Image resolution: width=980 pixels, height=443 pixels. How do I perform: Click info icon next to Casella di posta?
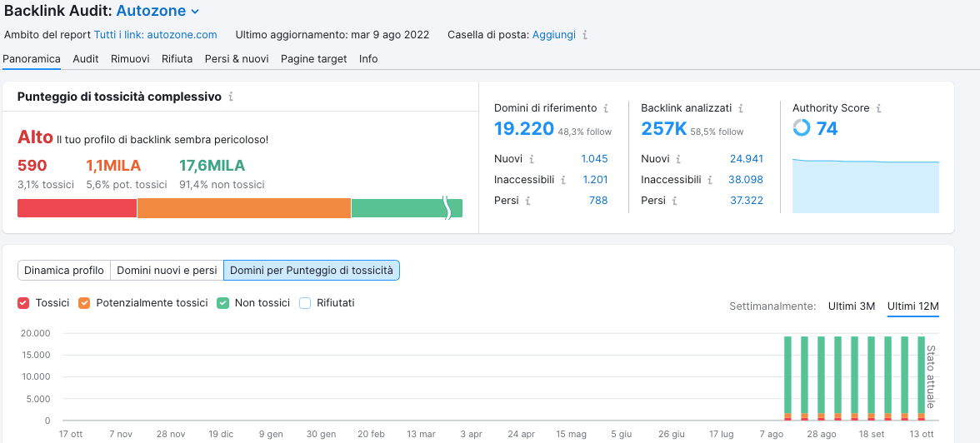585,35
